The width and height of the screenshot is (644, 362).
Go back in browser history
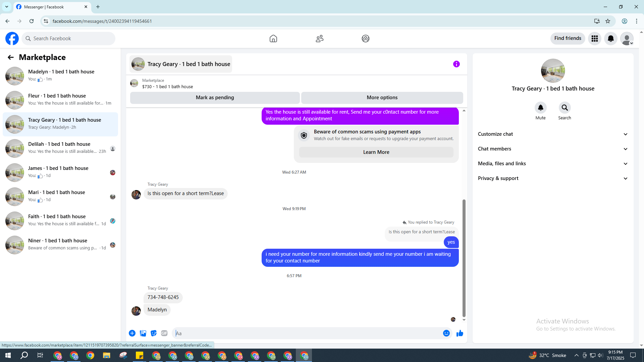(x=7, y=21)
